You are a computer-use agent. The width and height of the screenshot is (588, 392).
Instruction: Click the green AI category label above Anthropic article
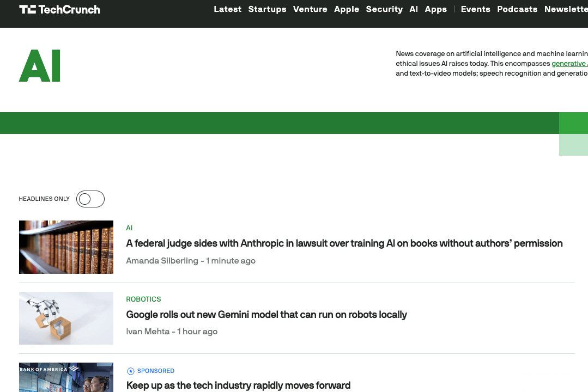click(x=129, y=228)
